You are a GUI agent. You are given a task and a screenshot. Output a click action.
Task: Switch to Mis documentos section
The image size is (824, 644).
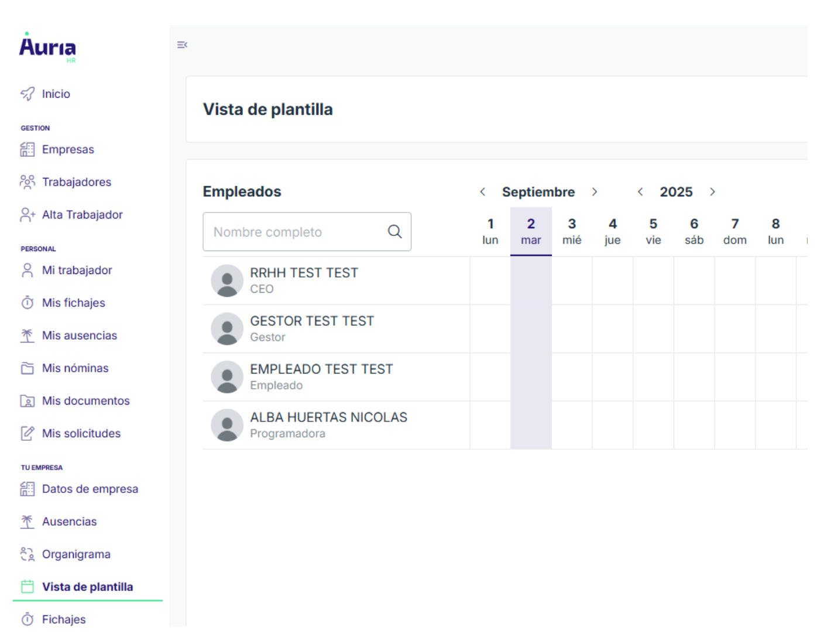pyautogui.click(x=86, y=401)
